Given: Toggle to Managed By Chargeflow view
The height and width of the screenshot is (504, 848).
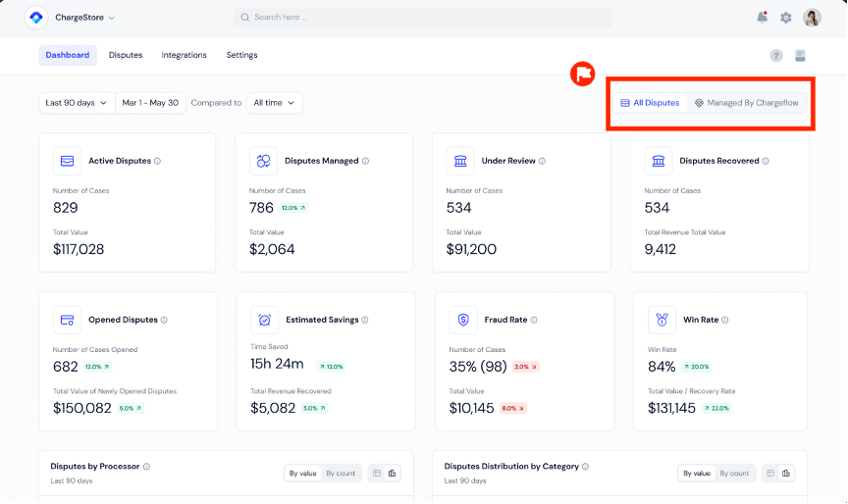Looking at the screenshot, I should point(749,102).
